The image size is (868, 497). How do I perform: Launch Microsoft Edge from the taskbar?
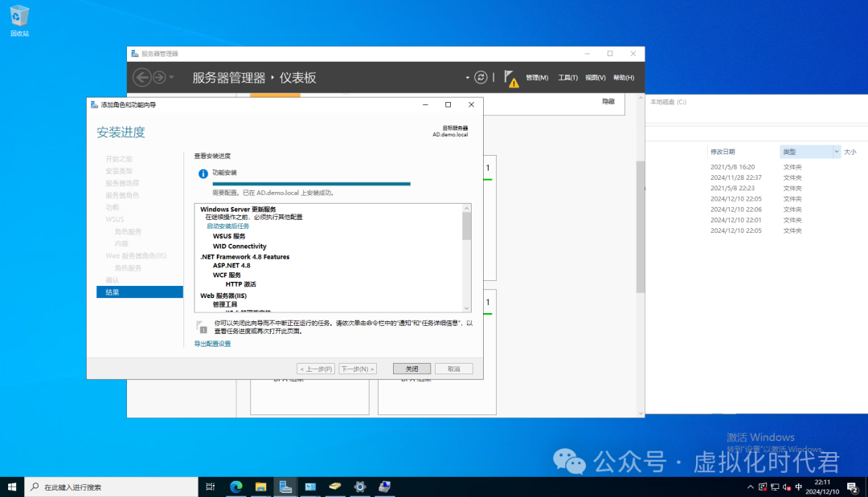[236, 487]
